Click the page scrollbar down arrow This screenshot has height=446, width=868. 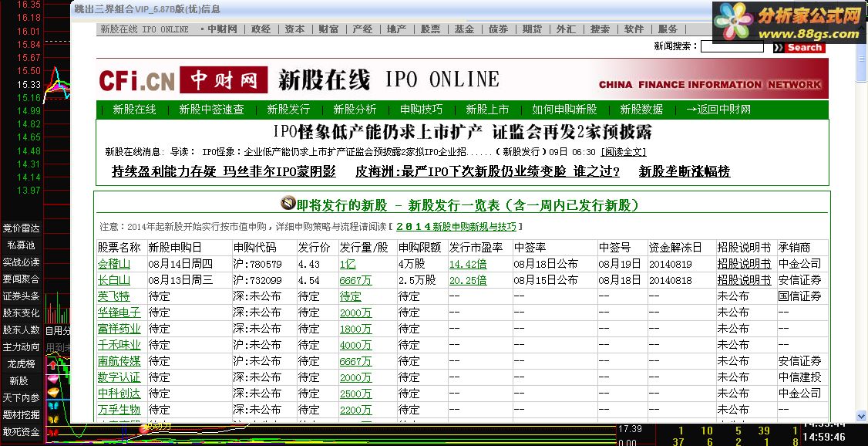[861, 416]
